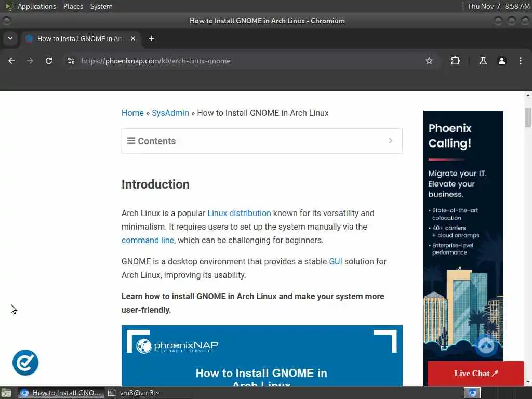Open the Extensions puzzle icon
The width and height of the screenshot is (532, 399).
[x=455, y=61]
